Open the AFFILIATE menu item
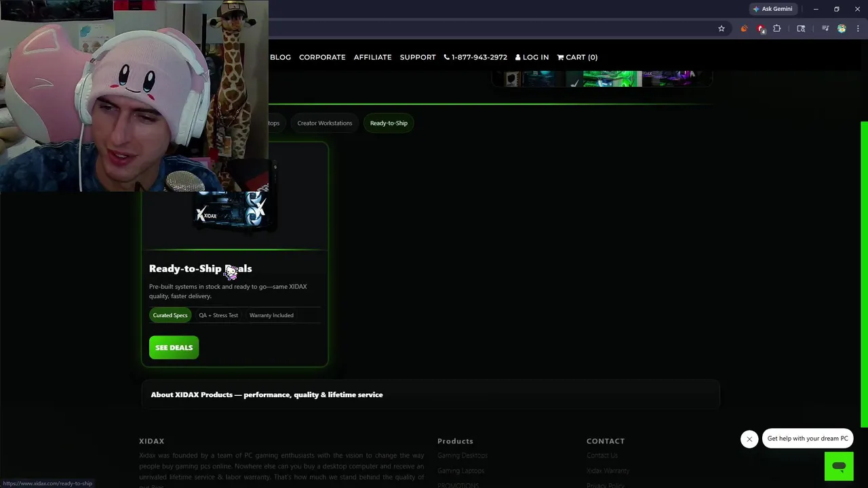Viewport: 868px width, 488px height. coord(372,57)
